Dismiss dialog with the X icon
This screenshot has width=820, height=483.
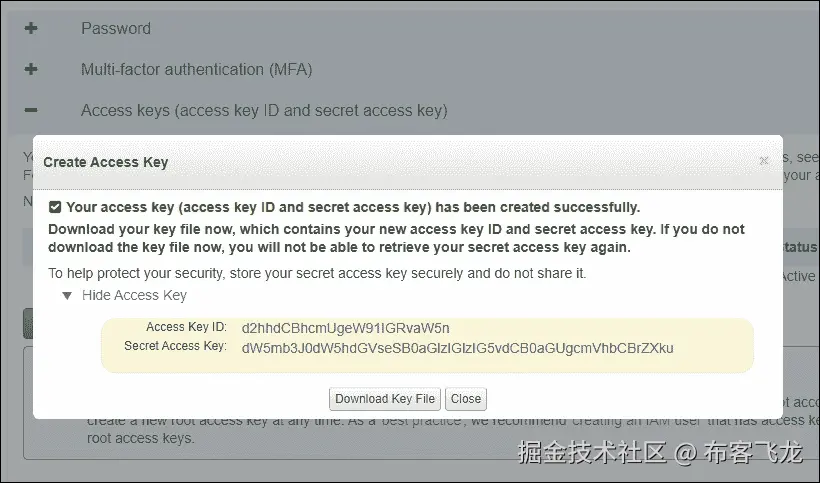click(764, 160)
